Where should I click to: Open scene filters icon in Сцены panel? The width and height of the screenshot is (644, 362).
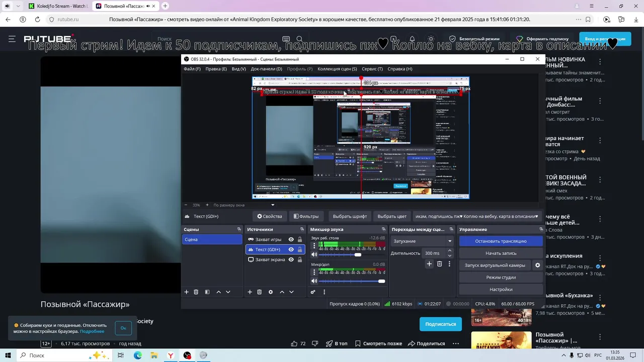pyautogui.click(x=207, y=292)
